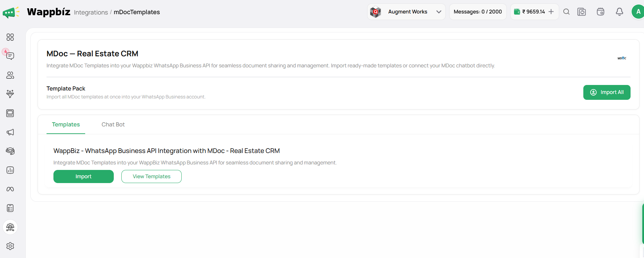Switch to the Templates tab
This screenshot has width=644, height=258.
66,124
